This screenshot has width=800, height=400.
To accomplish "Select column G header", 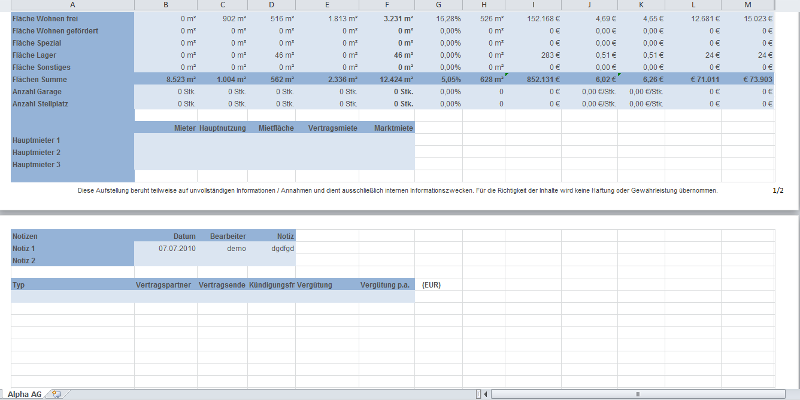I will coord(438,5).
